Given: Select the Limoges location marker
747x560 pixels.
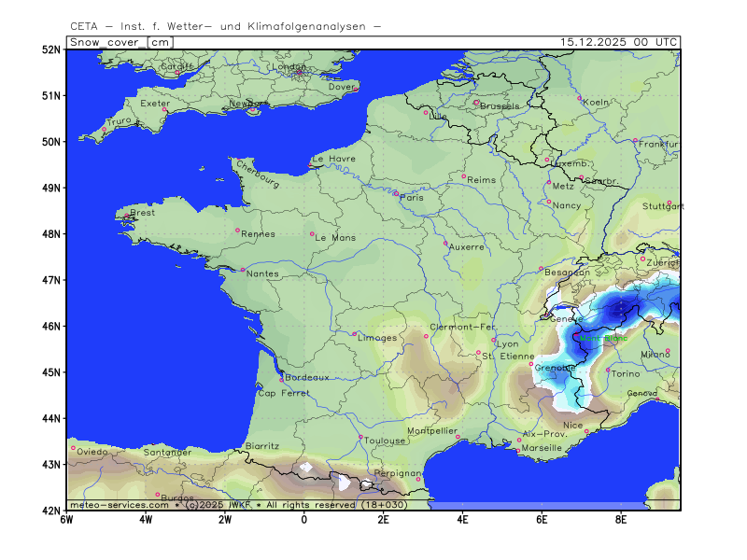Looking at the screenshot, I should (x=354, y=334).
